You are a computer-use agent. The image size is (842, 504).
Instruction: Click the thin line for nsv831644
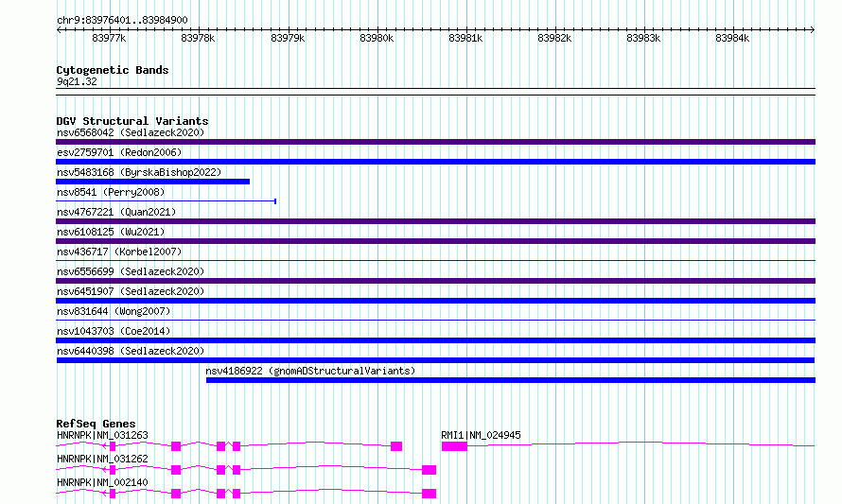435,321
